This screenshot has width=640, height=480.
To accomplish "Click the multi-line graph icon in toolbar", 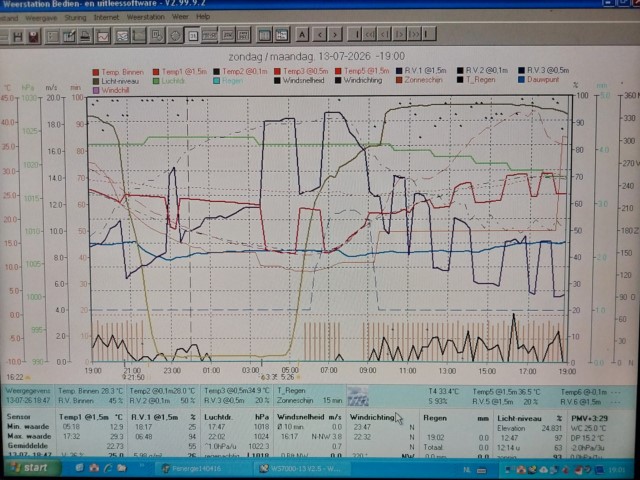I will (122, 36).
